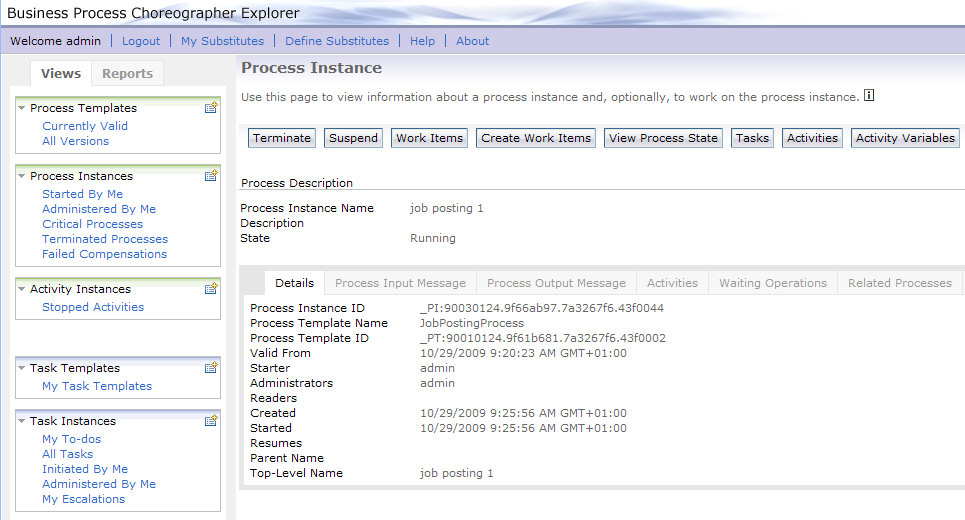Open the Activity Variables button
This screenshot has width=965, height=520.
[x=905, y=138]
